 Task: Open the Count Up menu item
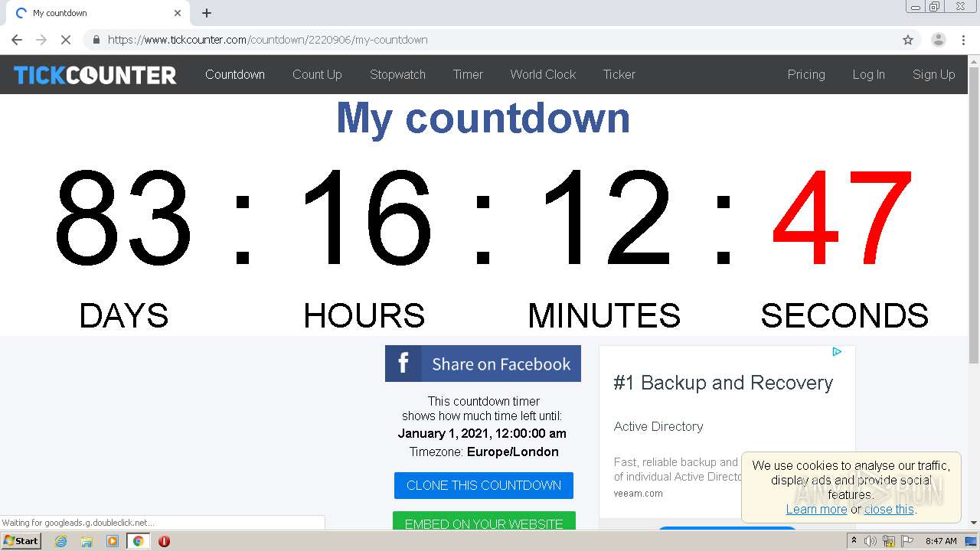coord(317,74)
